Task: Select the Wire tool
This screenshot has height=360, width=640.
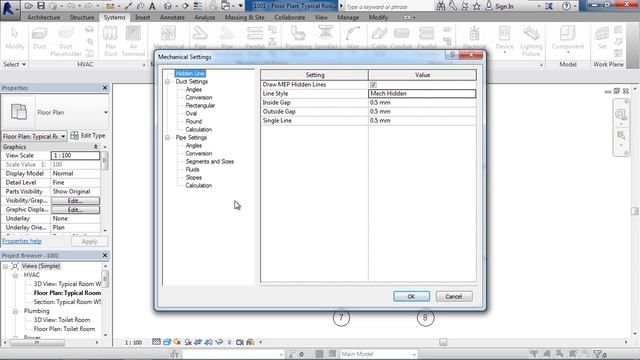Action: click(353, 38)
